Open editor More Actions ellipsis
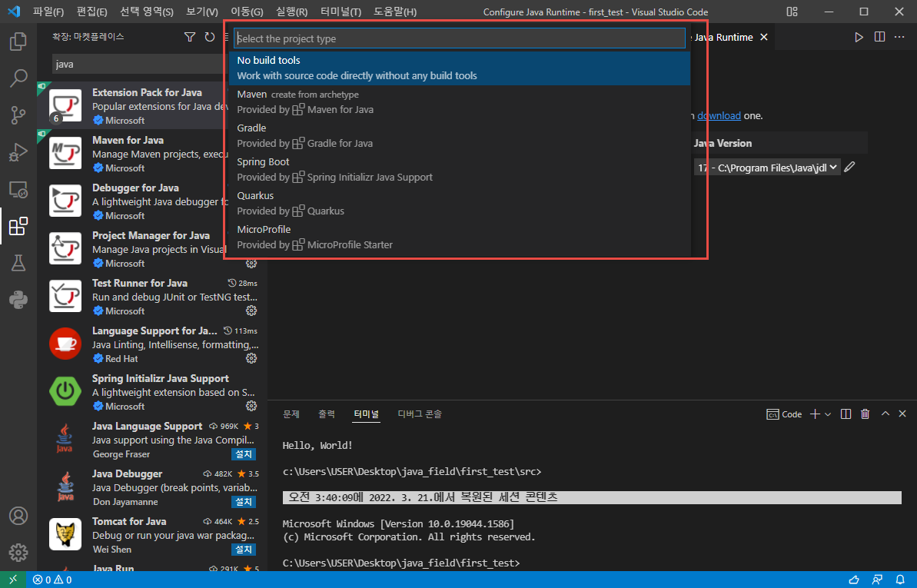 click(899, 37)
